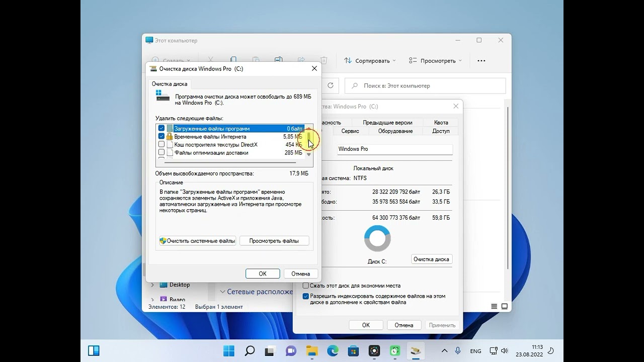Uncheck Загруженные файлы программ checkbox

(x=162, y=129)
